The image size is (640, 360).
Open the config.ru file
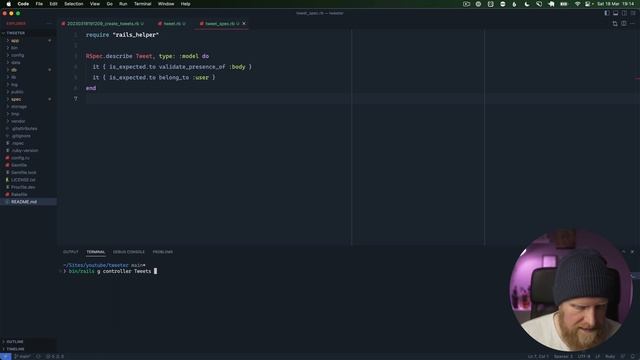[20, 158]
